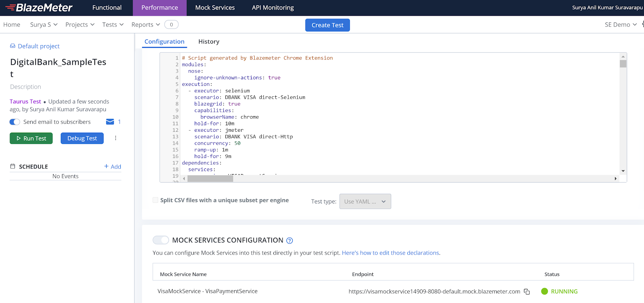This screenshot has width=644, height=303.
Task: Select the Performance tab
Action: [160, 8]
